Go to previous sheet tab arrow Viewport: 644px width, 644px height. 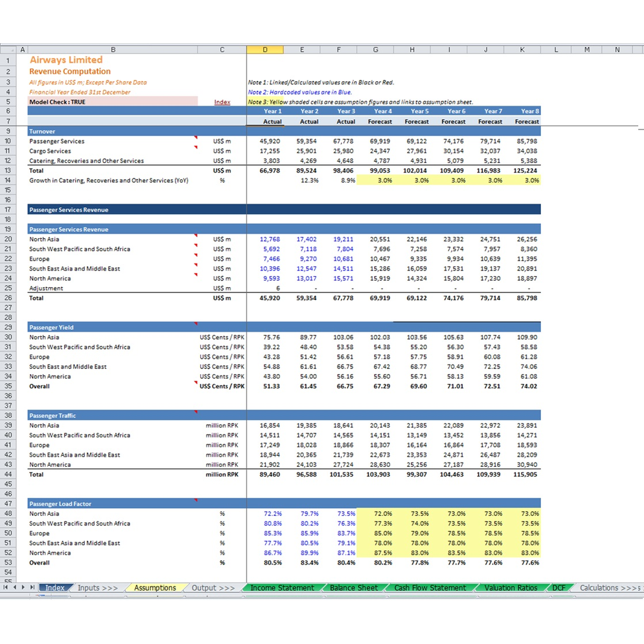[15, 587]
